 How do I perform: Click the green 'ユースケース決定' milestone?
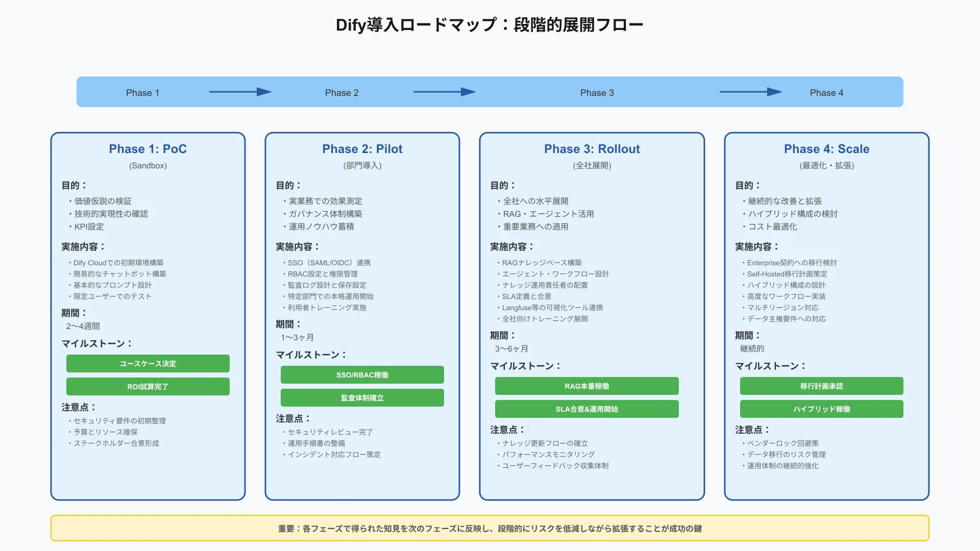[148, 364]
